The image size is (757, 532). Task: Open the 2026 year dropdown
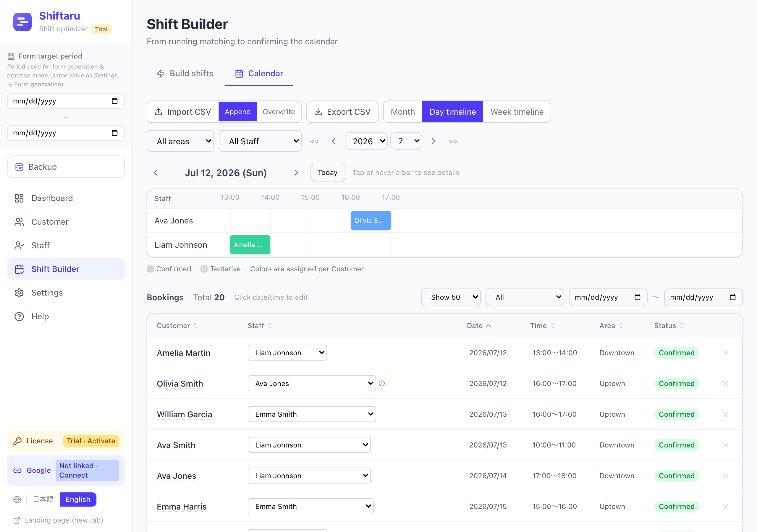(x=366, y=141)
